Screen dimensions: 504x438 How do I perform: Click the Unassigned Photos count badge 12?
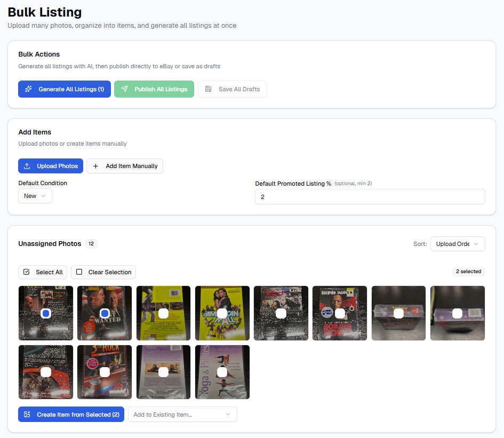click(x=91, y=244)
